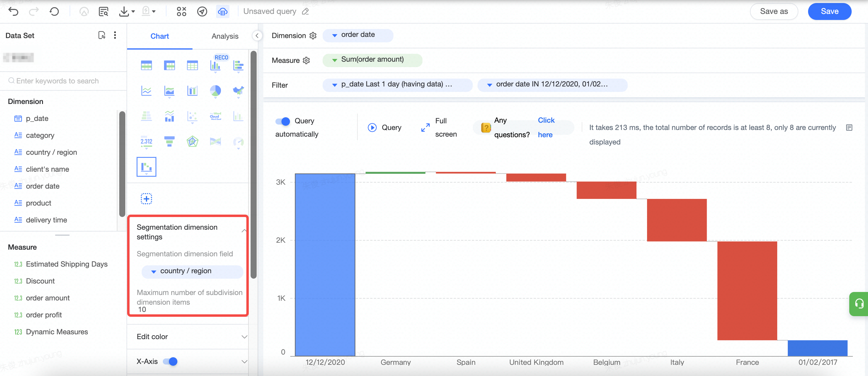The height and width of the screenshot is (376, 868).
Task: Open the Data Set three-dot menu
Action: [115, 35]
